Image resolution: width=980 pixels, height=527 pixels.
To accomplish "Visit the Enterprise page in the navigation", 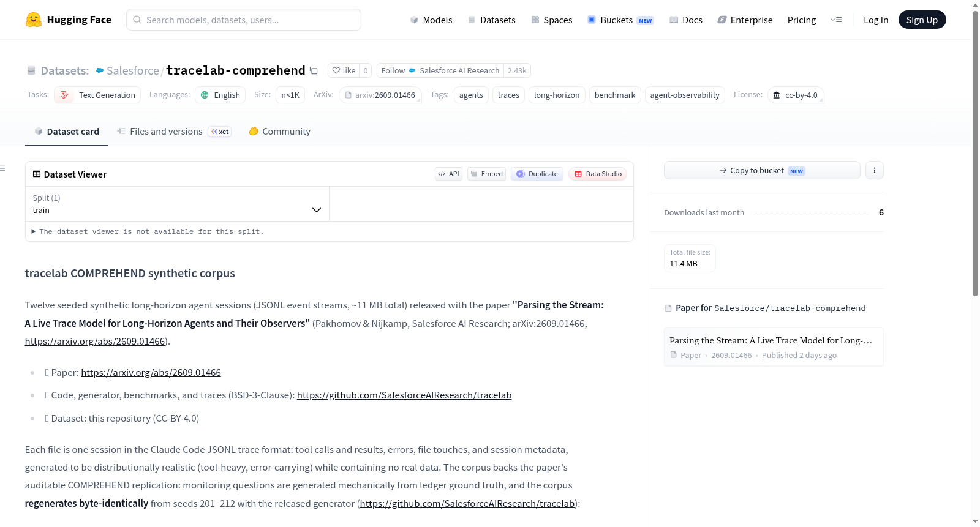I will pos(745,20).
